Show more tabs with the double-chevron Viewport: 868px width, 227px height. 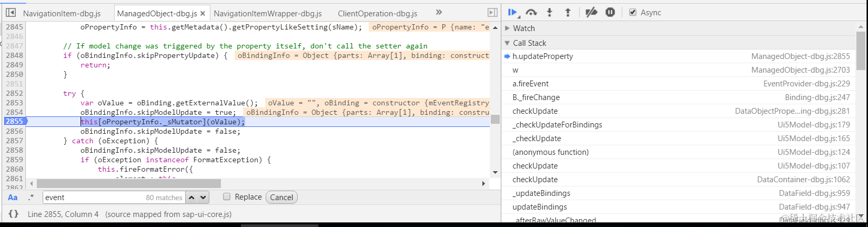(439, 12)
